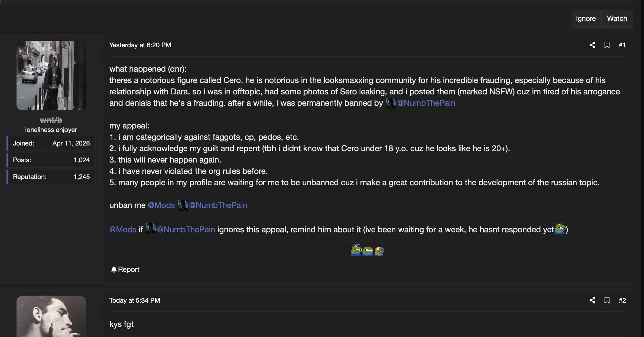Click 'Yesterday at 6:20 PM' timestamp

pos(140,45)
